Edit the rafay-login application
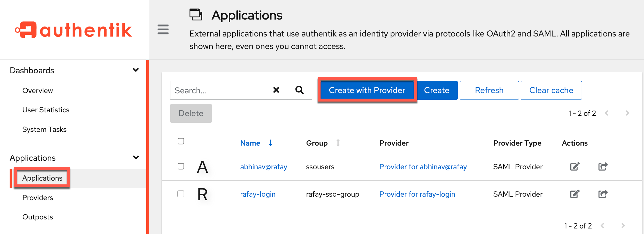644x234 pixels. coord(575,194)
